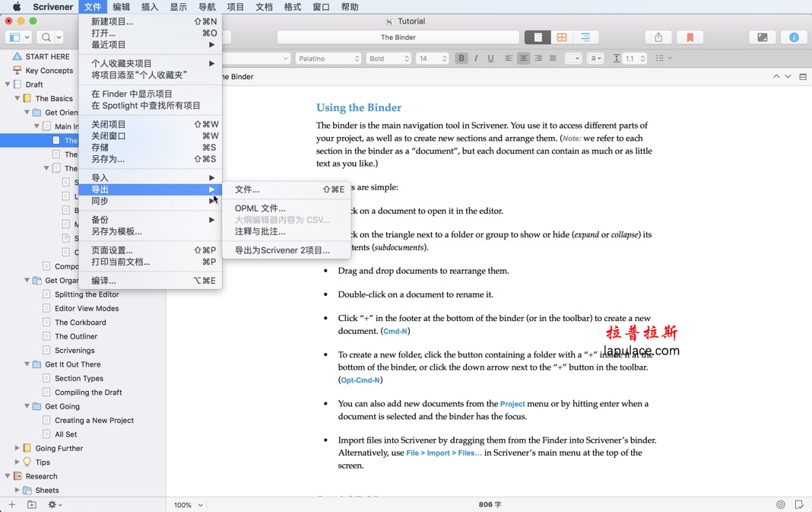Image resolution: width=812 pixels, height=512 pixels.
Task: Open the 100% zoom dropdown
Action: [188, 504]
